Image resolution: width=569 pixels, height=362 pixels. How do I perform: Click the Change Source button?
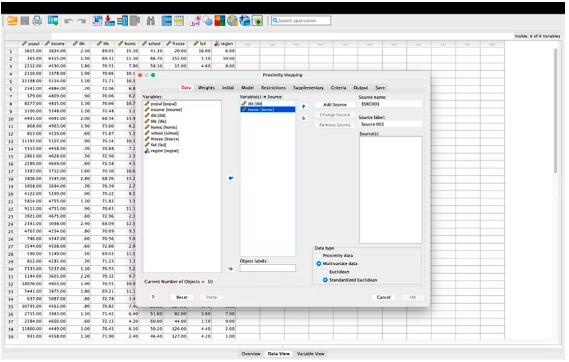coord(335,115)
